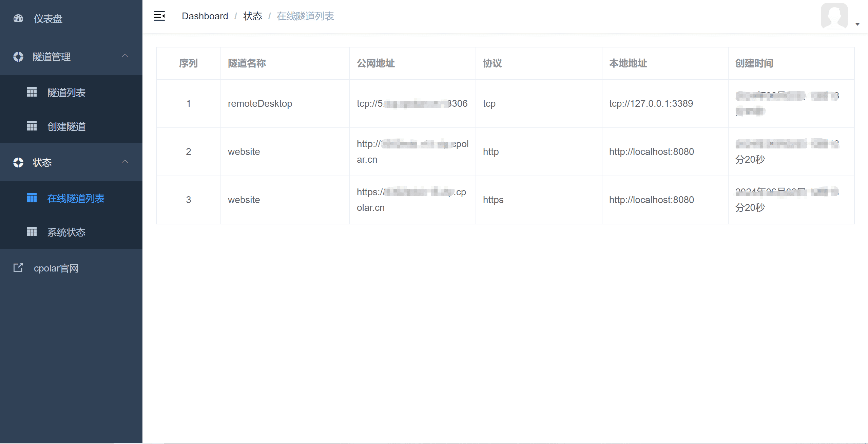Image resolution: width=868 pixels, height=444 pixels.
Task: Open the 仪表盘 menu item
Action: coord(48,19)
